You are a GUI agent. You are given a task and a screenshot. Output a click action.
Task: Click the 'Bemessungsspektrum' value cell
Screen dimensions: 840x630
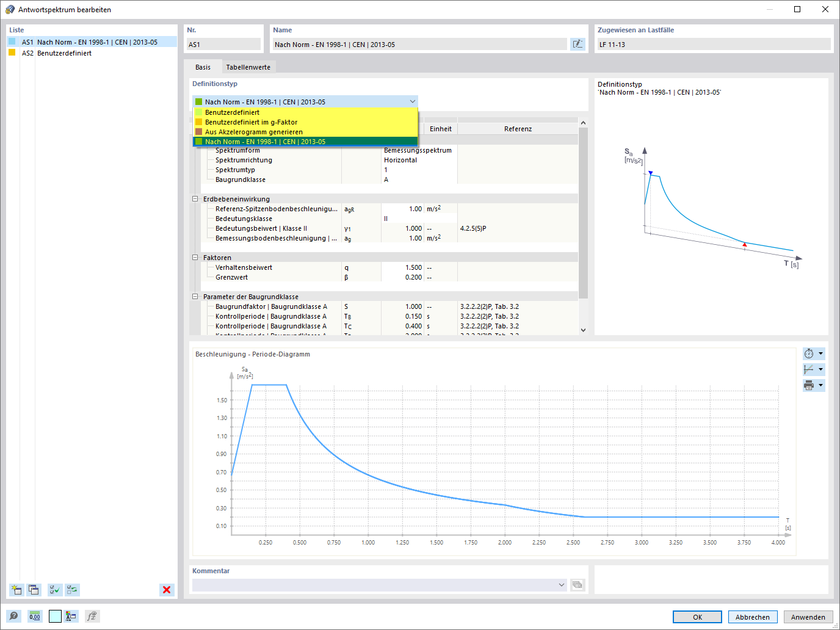(418, 150)
